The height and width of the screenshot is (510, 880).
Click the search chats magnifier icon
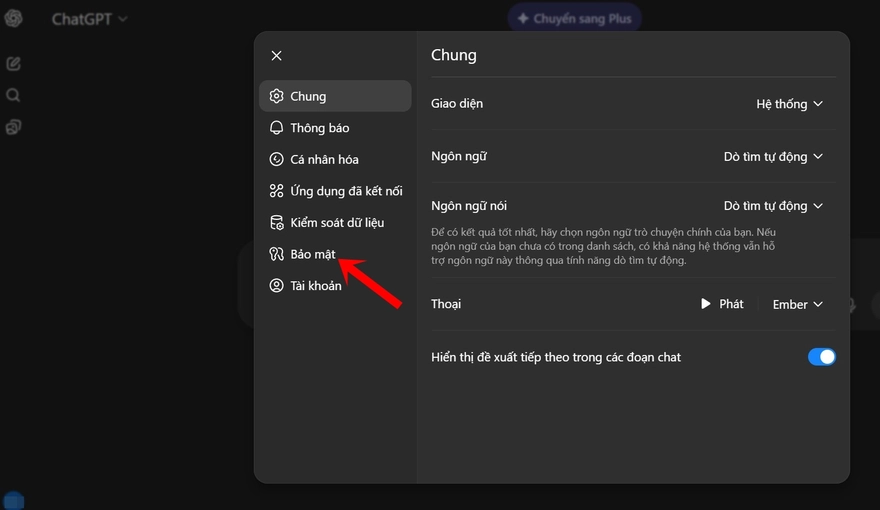pyautogui.click(x=14, y=96)
